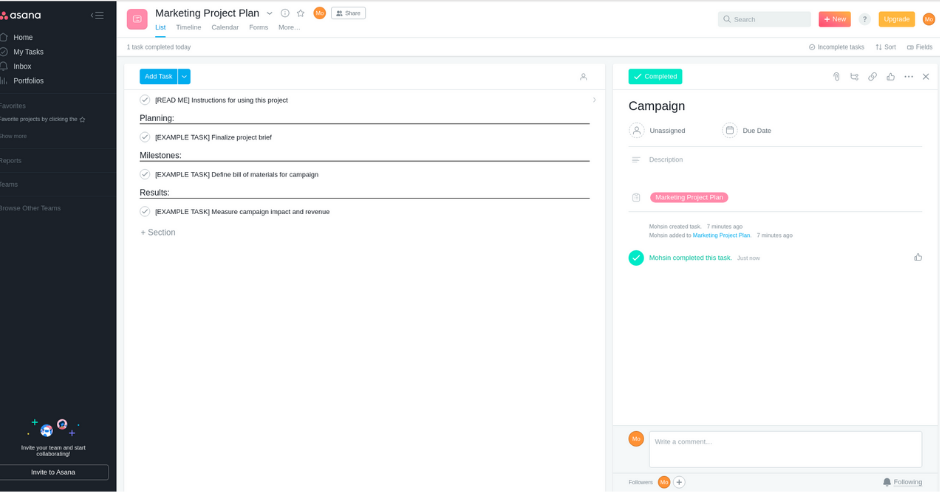
Task: Check off 'Measure campaign impact and revenue' task
Action: pos(145,211)
